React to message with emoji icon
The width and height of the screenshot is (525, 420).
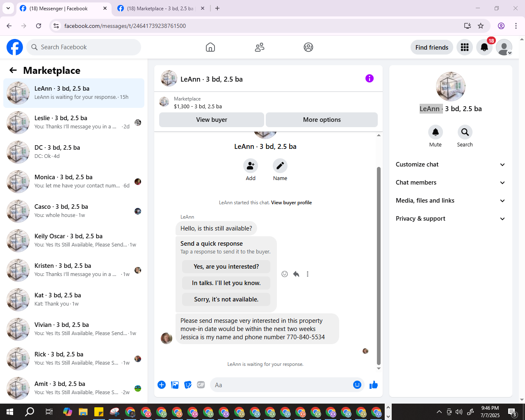click(x=285, y=274)
